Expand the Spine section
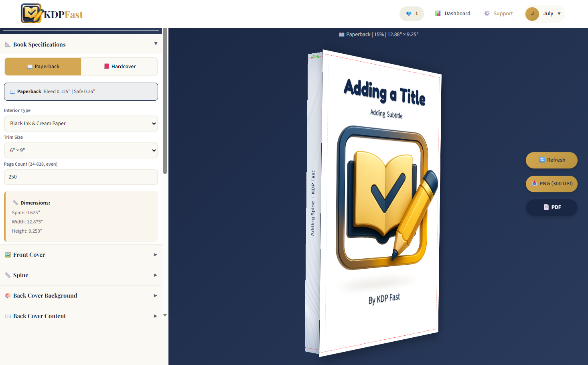 [81, 275]
